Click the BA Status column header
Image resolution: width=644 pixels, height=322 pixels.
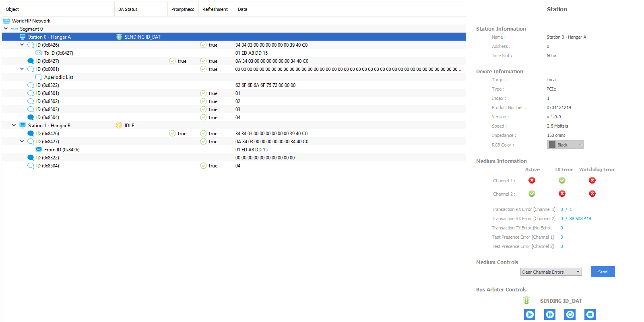pos(128,9)
